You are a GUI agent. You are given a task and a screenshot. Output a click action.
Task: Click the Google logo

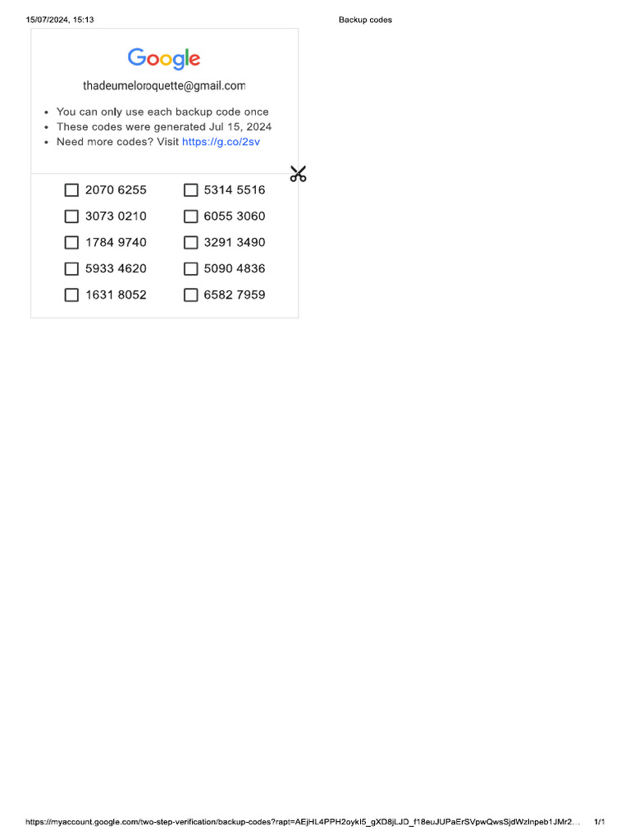pyautogui.click(x=164, y=59)
